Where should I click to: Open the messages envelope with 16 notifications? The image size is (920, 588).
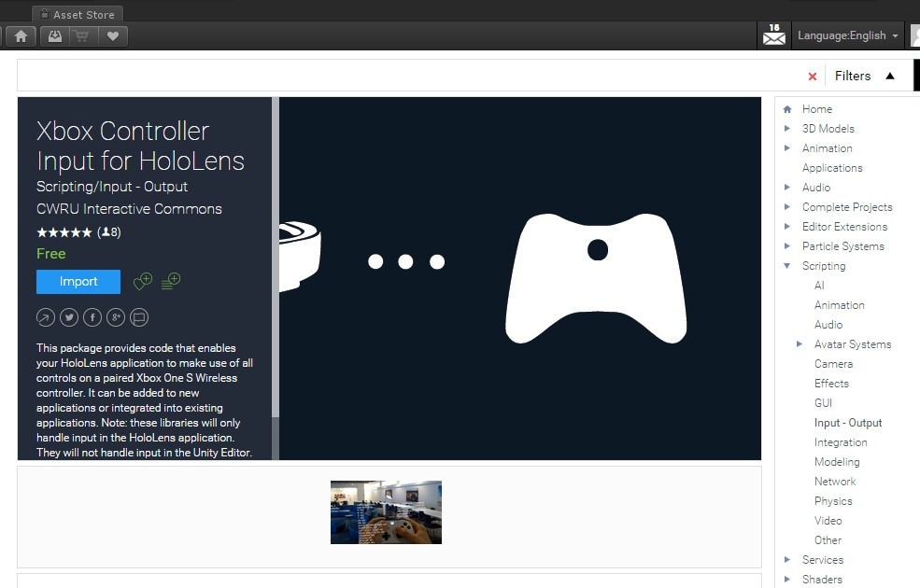tap(774, 35)
